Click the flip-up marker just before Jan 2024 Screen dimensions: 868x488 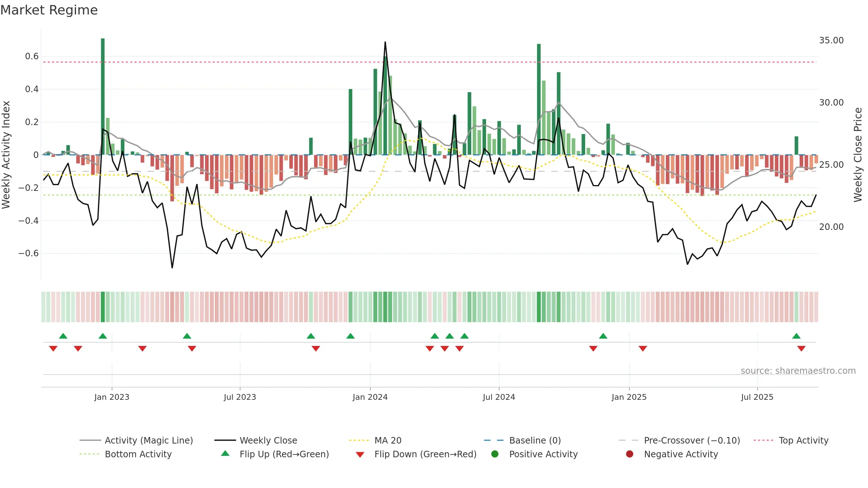[350, 336]
